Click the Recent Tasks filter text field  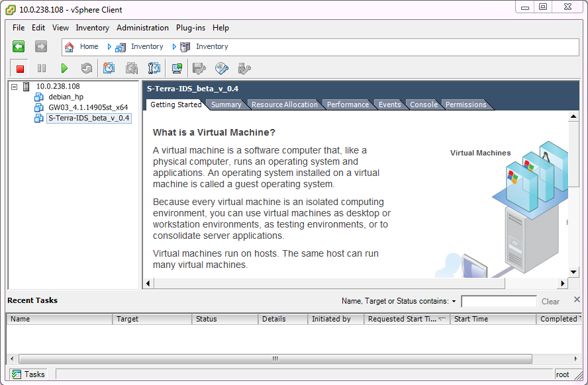tap(499, 301)
